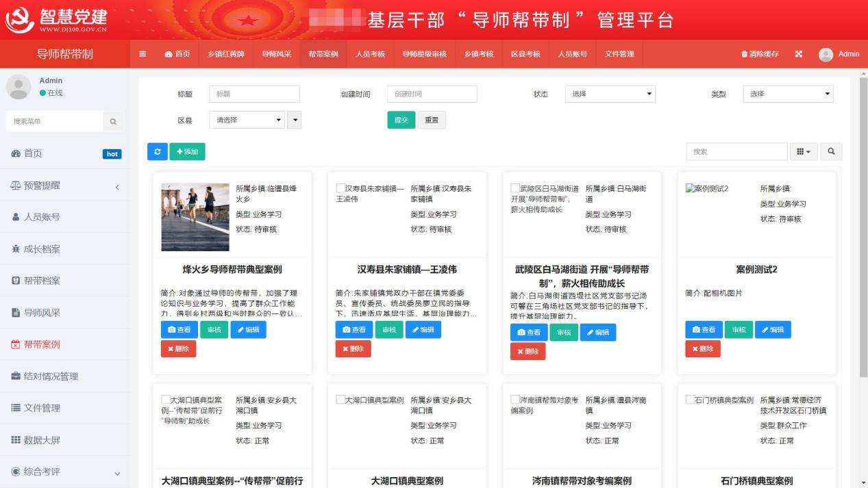Image resolution: width=868 pixels, height=488 pixels.
Task: Click 清除缓存 trash icon in header
Action: [745, 54]
